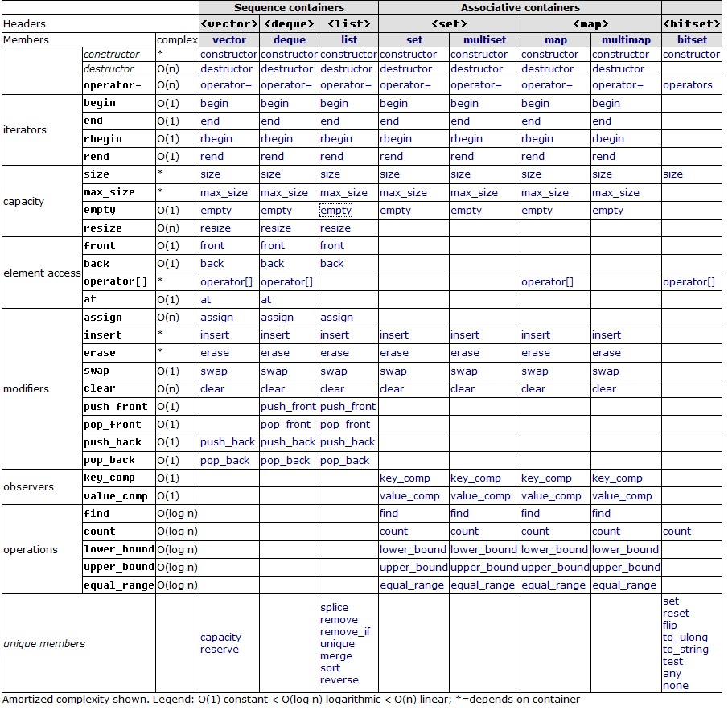This screenshot has width=728, height=710.
Task: Select the 'complex' column heading
Action: 177,40
